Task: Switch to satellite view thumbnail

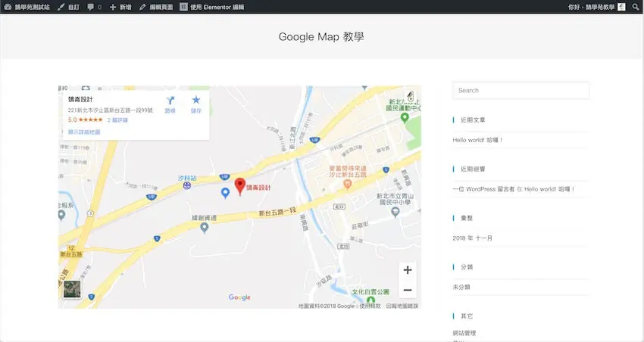Action: pyautogui.click(x=72, y=289)
